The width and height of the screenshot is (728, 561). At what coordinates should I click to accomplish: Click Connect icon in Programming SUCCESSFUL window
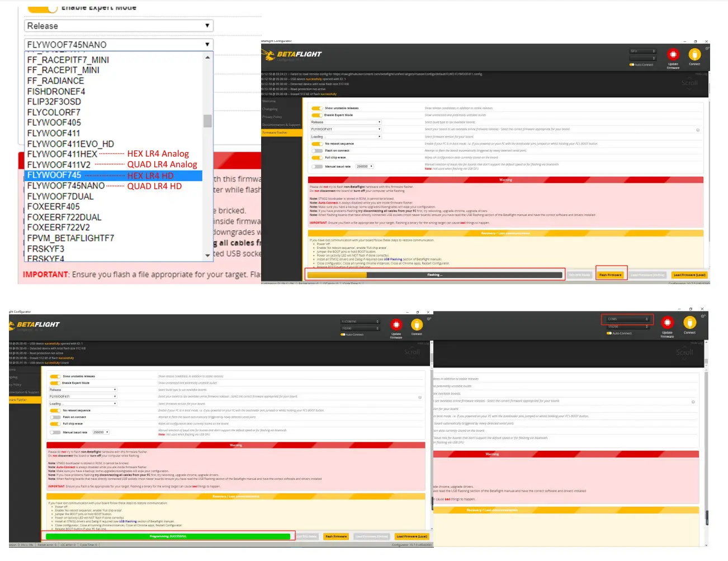[x=417, y=324]
